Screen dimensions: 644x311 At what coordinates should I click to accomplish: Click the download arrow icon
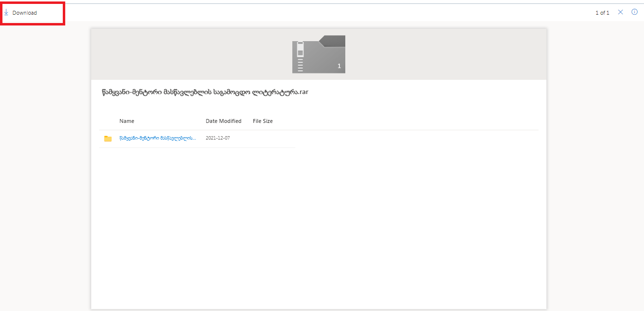pyautogui.click(x=6, y=12)
